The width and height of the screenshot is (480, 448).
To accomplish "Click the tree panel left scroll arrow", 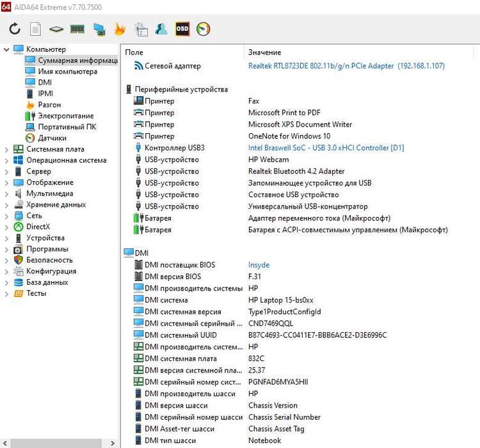I will click(5, 443).
